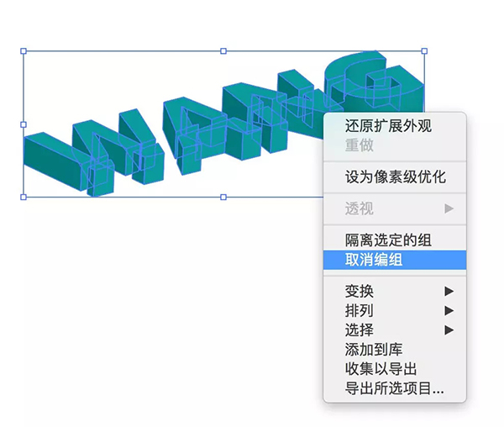Image resolution: width=504 pixels, height=427 pixels.
Task: Click the 3D letter W shape
Action: pos(93,154)
